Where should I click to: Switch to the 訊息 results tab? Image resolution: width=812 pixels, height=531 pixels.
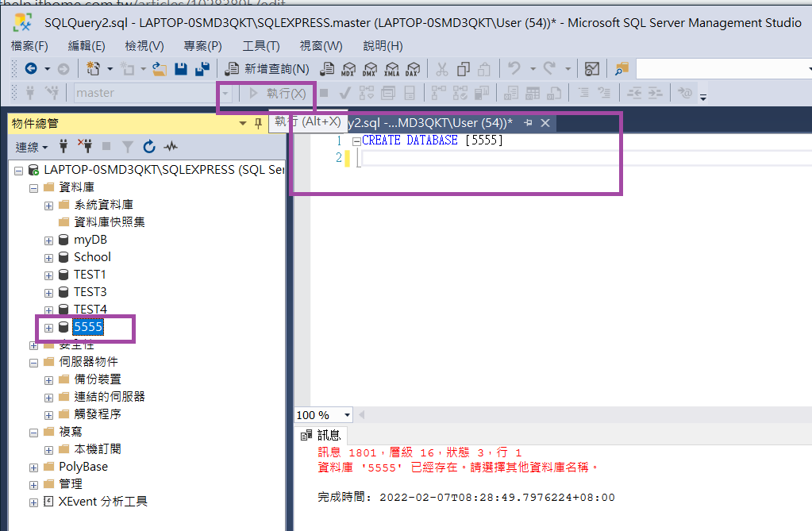coord(321,435)
